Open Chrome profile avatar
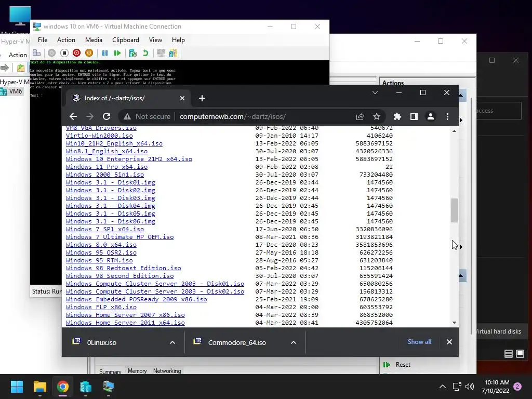Screen dimensions: 532x399 pos(431,116)
